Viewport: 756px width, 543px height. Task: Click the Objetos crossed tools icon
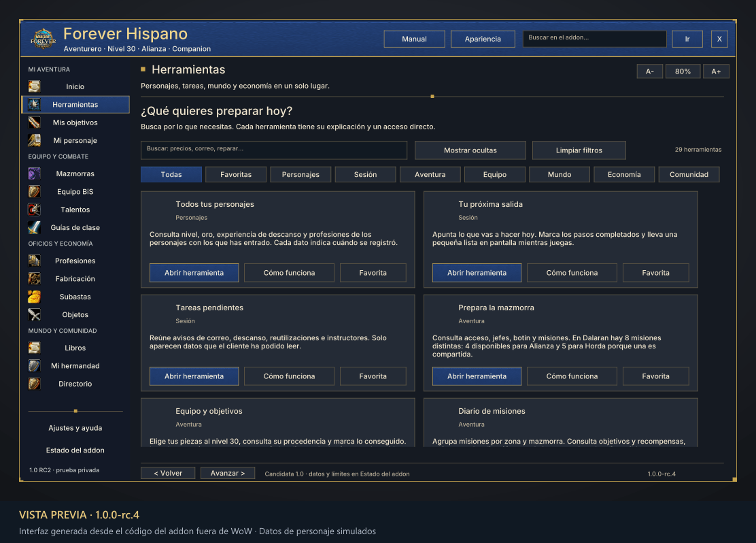(x=34, y=314)
